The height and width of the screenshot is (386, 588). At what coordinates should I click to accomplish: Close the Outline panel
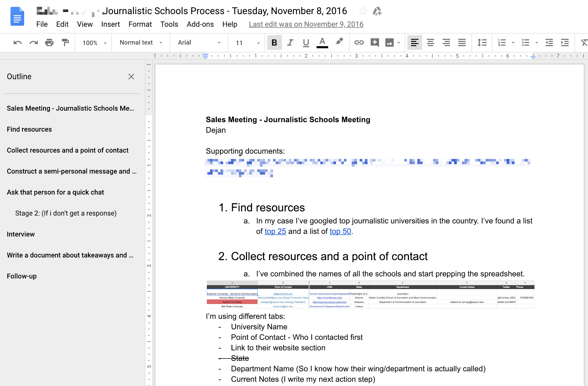click(x=131, y=77)
